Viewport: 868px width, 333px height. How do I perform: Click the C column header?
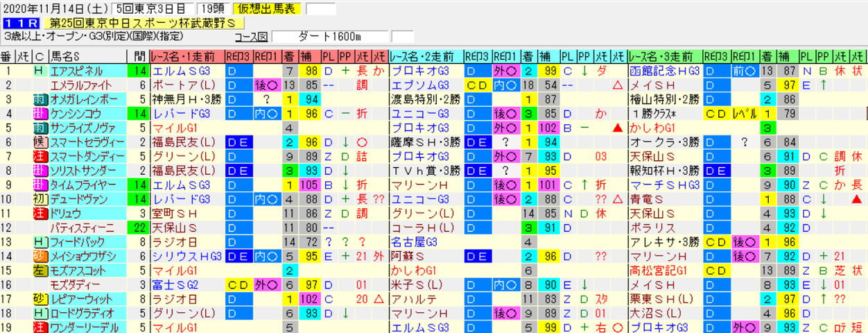coord(40,57)
